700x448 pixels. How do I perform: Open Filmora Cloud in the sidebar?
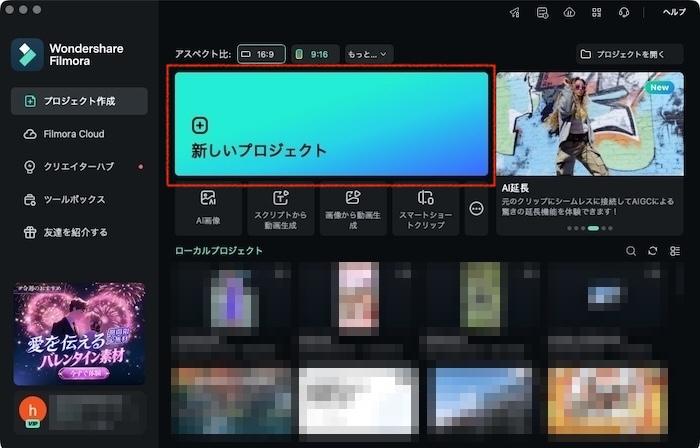79,134
